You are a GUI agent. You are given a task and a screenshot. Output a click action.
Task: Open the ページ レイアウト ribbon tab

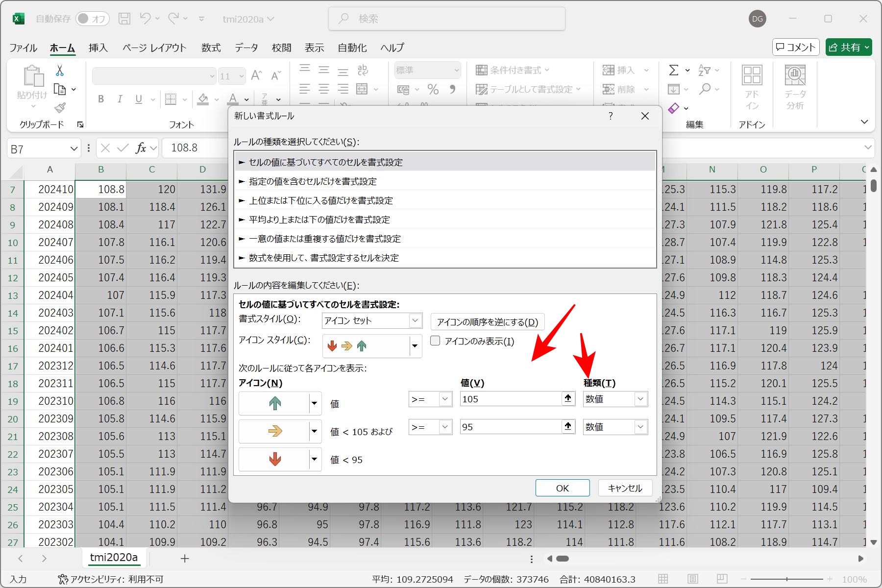(x=154, y=48)
